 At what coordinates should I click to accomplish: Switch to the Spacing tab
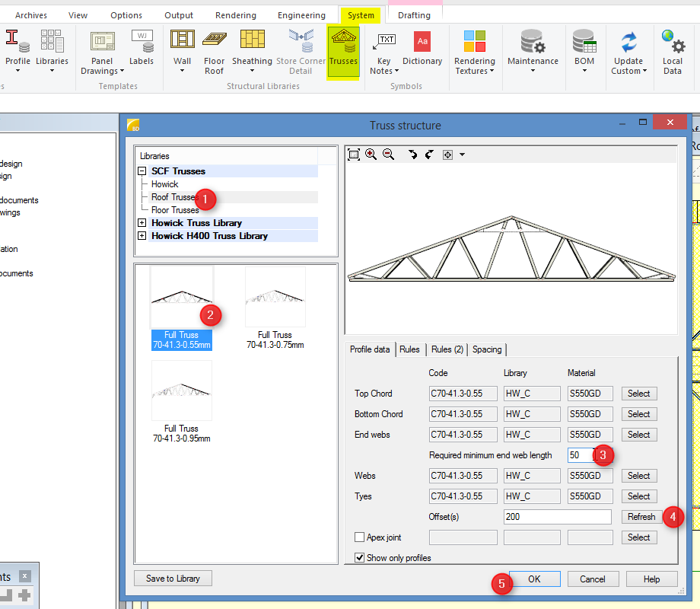[x=487, y=349]
